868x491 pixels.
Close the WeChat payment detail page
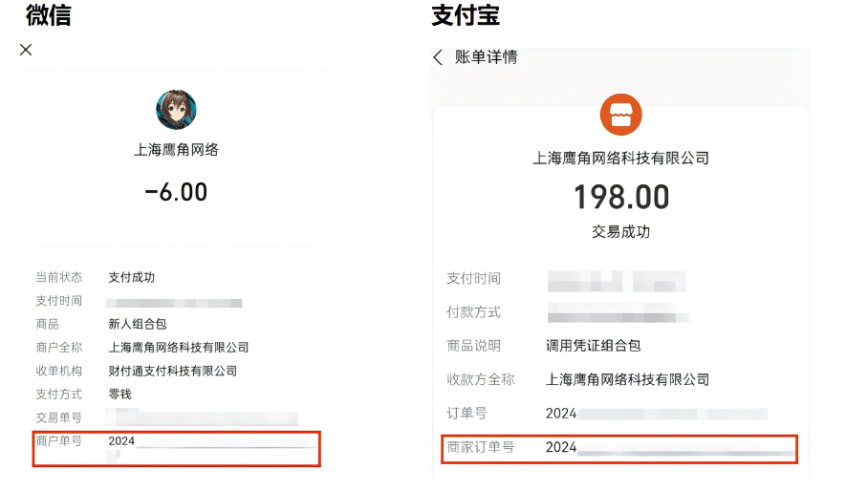pyautogui.click(x=26, y=50)
